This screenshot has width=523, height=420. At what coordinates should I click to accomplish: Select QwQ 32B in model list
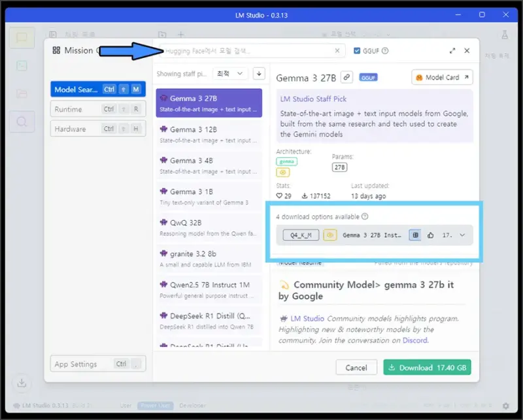click(209, 228)
